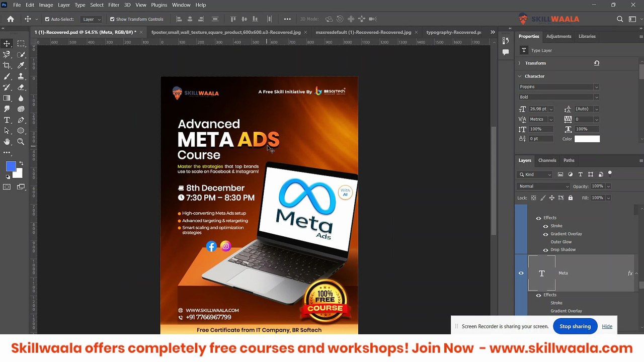Click the white text Color swatch
The width and height of the screenshot is (644, 362).
tap(587, 139)
